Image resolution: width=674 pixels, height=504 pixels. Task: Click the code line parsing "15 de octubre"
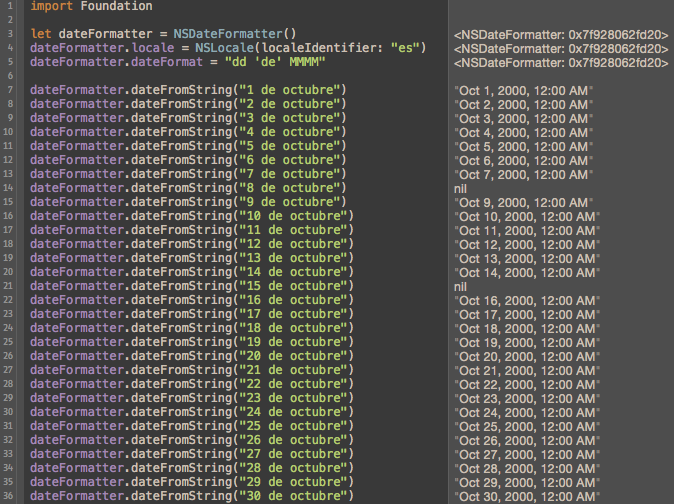192,286
